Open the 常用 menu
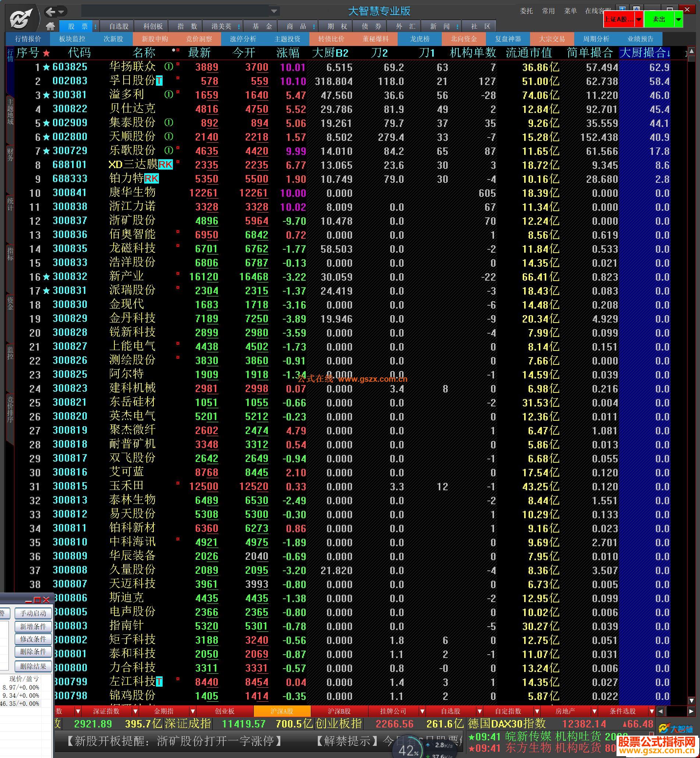 point(548,11)
